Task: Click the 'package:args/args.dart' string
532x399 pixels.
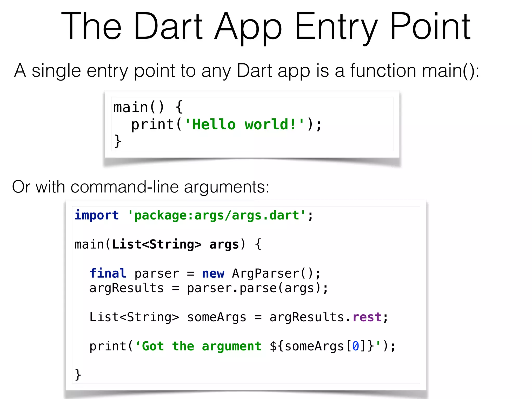Action: (216, 215)
